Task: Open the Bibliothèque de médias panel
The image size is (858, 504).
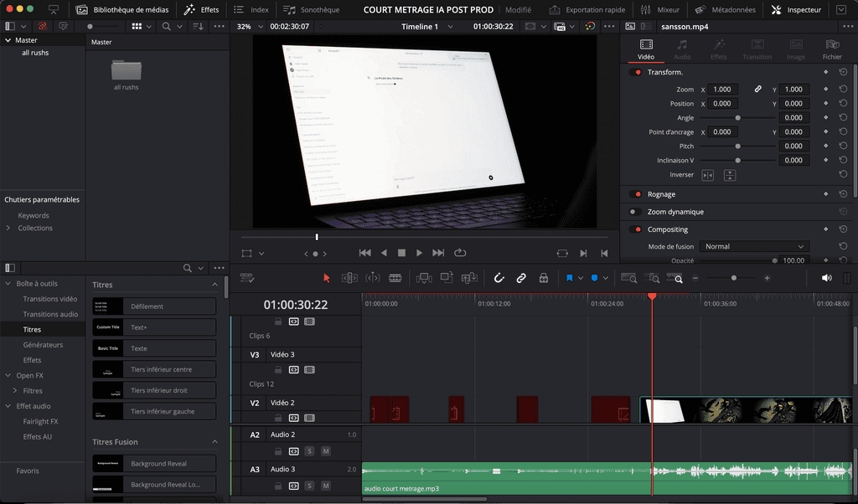Action: pos(122,10)
